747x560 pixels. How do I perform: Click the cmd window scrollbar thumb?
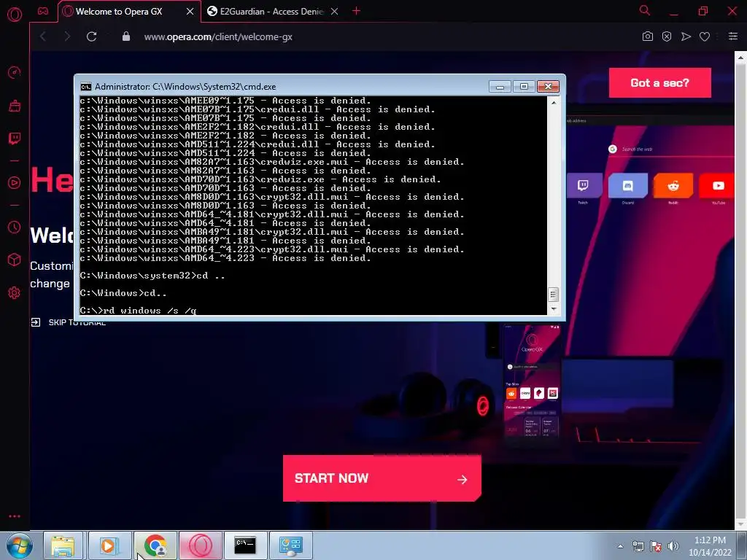coord(553,295)
